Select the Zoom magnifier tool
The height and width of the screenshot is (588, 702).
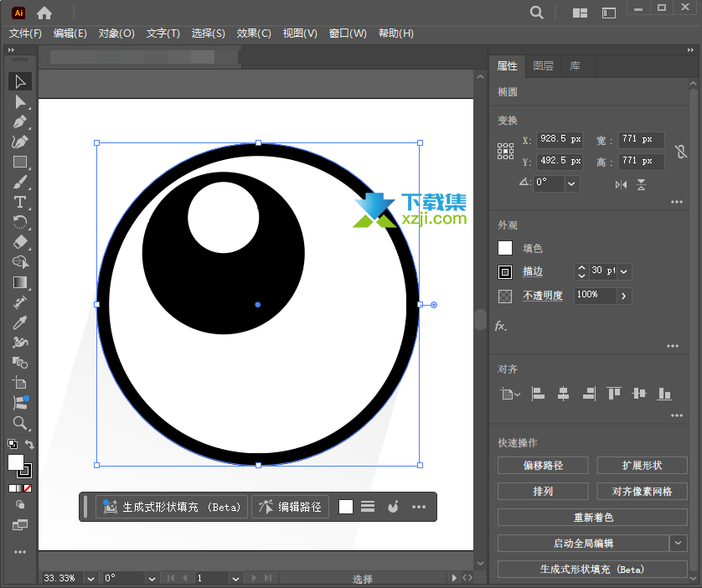coord(20,422)
